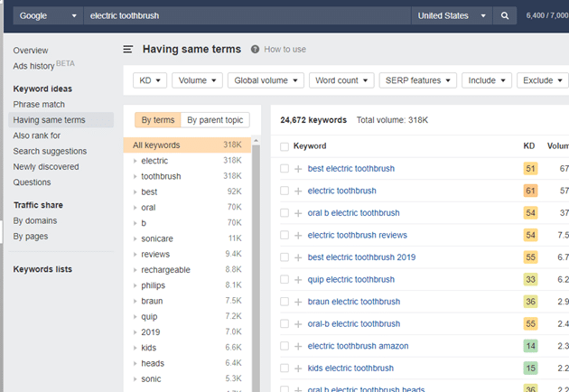Screen dimensions: 569x392
Task: Open 'electric toothbrush amazon' keyword link
Action: (358, 346)
